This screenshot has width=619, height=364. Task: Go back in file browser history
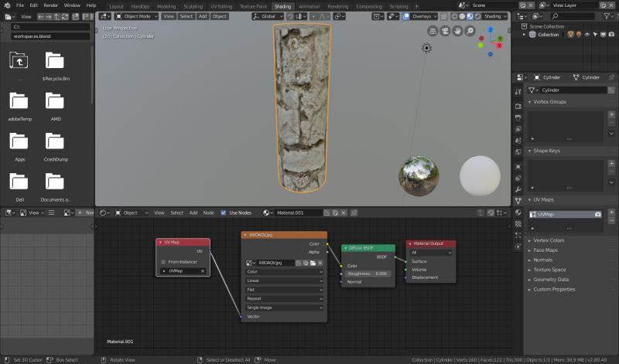pyautogui.click(x=41, y=16)
